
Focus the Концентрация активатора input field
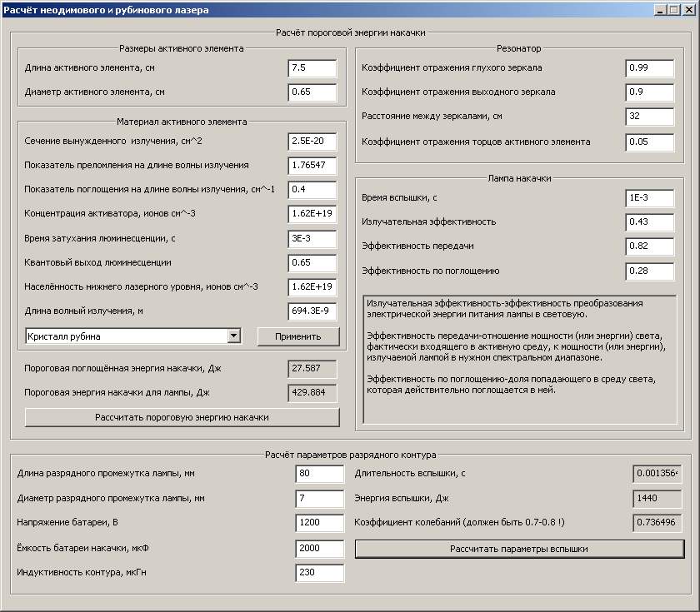point(312,214)
